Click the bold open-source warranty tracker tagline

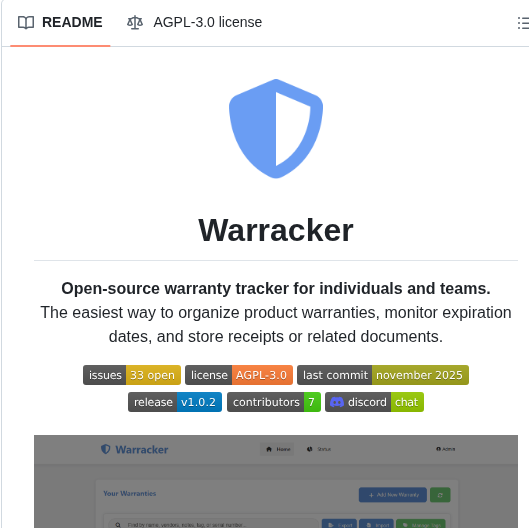pyautogui.click(x=276, y=288)
